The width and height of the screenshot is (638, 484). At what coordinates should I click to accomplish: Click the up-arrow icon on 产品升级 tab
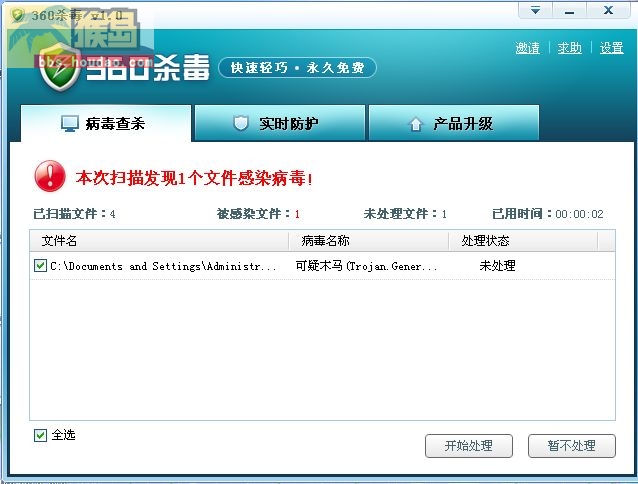coord(415,124)
